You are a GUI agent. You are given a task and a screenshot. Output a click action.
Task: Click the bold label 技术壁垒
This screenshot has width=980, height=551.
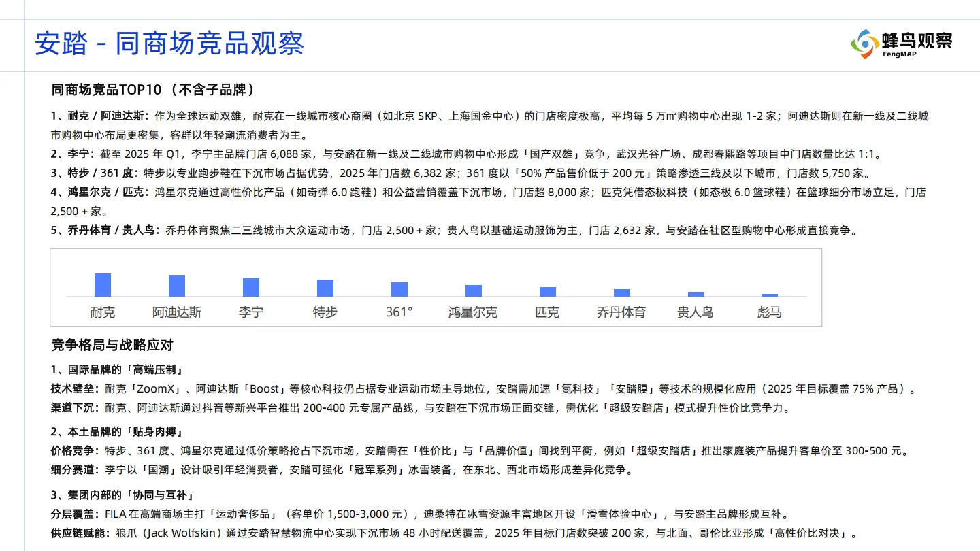(x=76, y=389)
